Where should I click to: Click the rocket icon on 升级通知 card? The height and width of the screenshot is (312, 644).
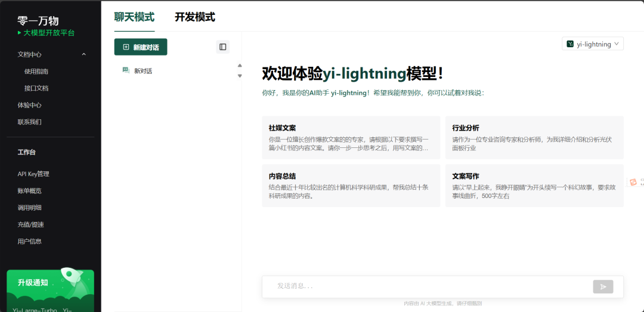72,277
